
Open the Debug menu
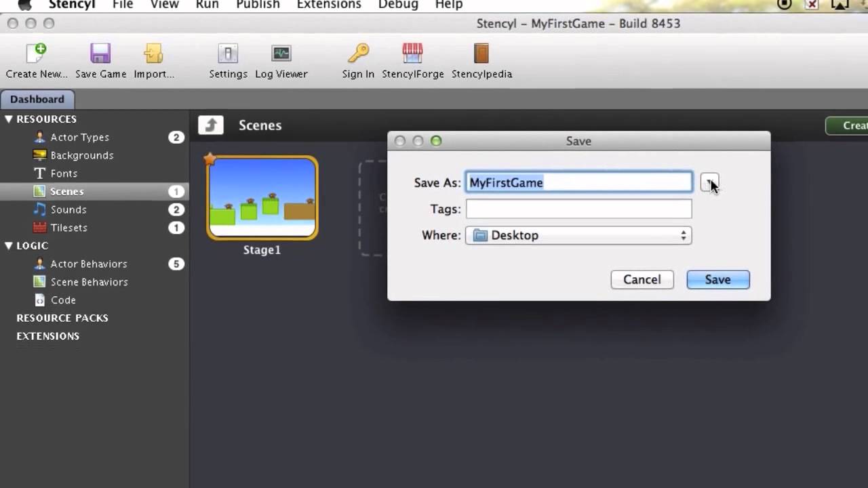point(398,5)
